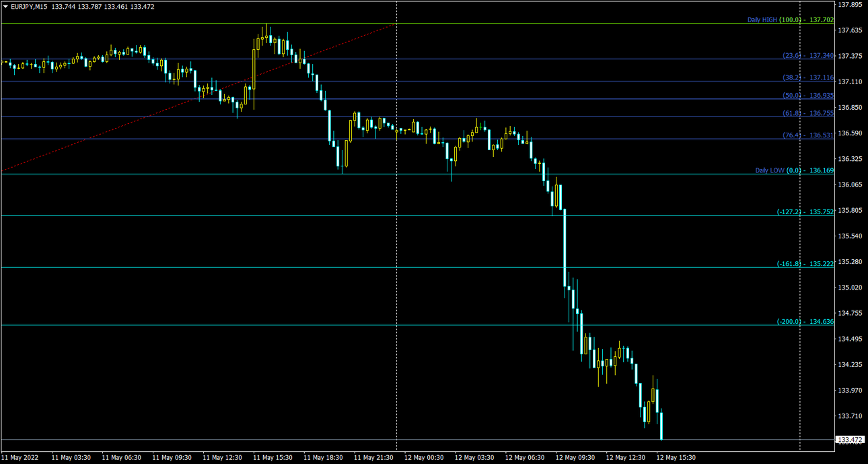Click the triangle arrow beside EURJPY,M15

pos(5,7)
